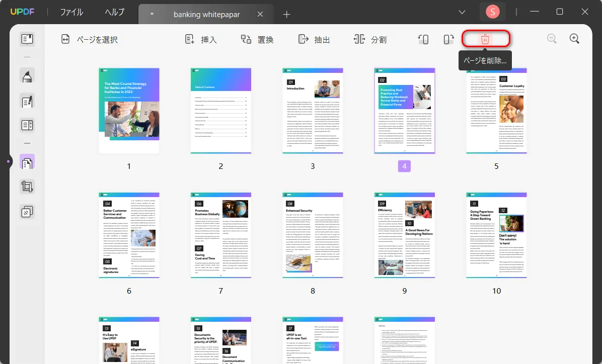The image size is (602, 364).
Task: Select page 3 Introduction thumbnail
Action: tap(313, 111)
